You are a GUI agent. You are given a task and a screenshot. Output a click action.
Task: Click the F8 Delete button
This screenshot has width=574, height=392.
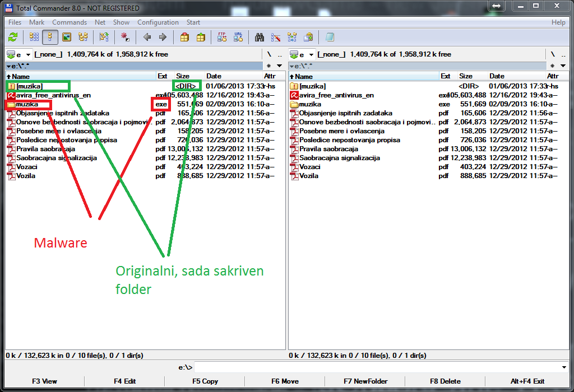point(445,381)
